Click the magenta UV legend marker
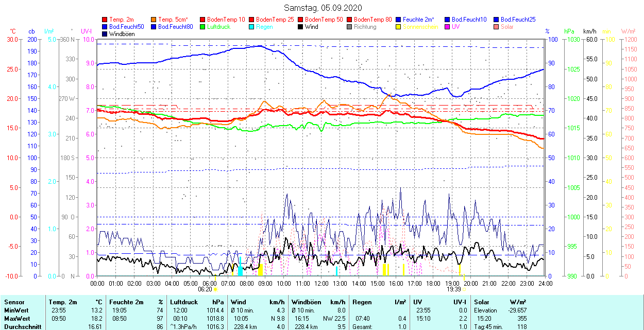Image resolution: width=644 pixels, height=330 pixels. click(448, 27)
